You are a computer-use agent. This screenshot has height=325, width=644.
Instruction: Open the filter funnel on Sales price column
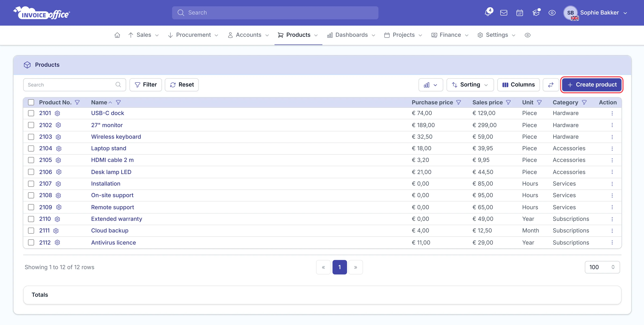[x=508, y=102]
